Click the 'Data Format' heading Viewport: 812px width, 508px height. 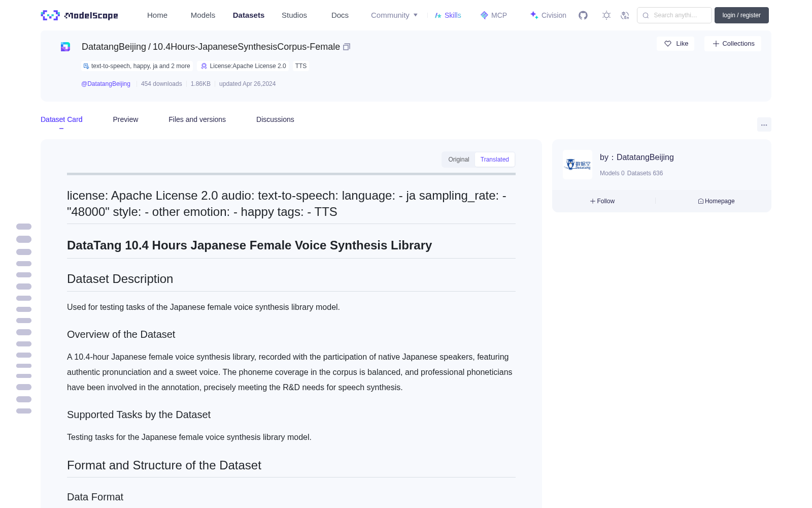(95, 497)
